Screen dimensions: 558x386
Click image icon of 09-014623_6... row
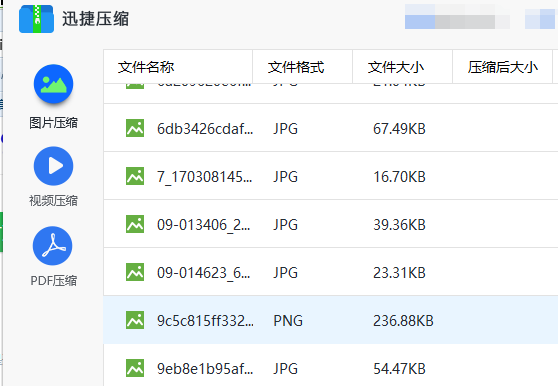[135, 272]
